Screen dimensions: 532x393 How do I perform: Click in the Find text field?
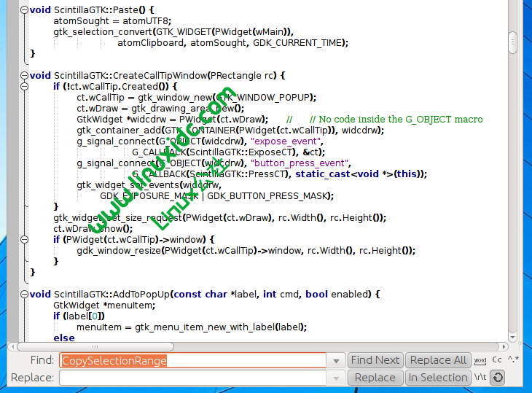tap(192, 360)
